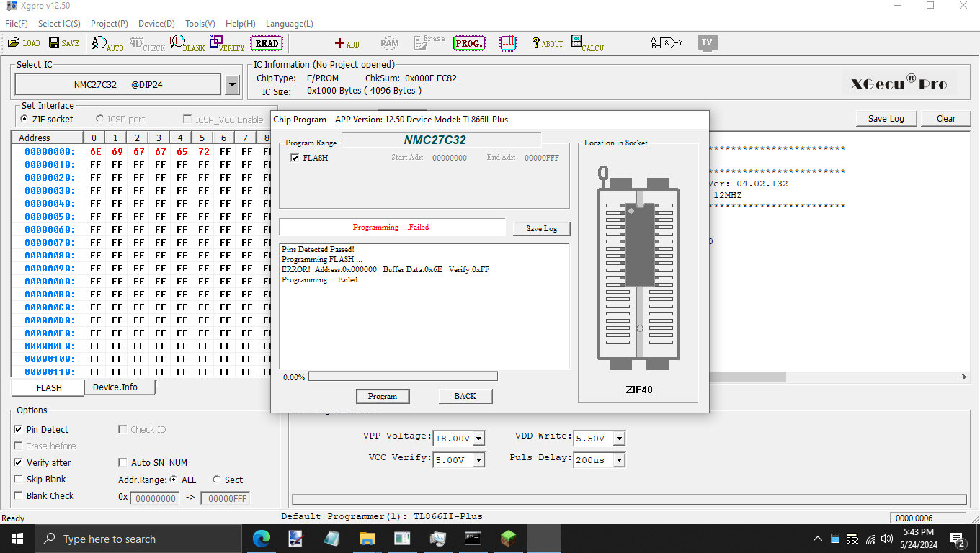Open Microsoft Edge from the taskbar

tap(261, 539)
